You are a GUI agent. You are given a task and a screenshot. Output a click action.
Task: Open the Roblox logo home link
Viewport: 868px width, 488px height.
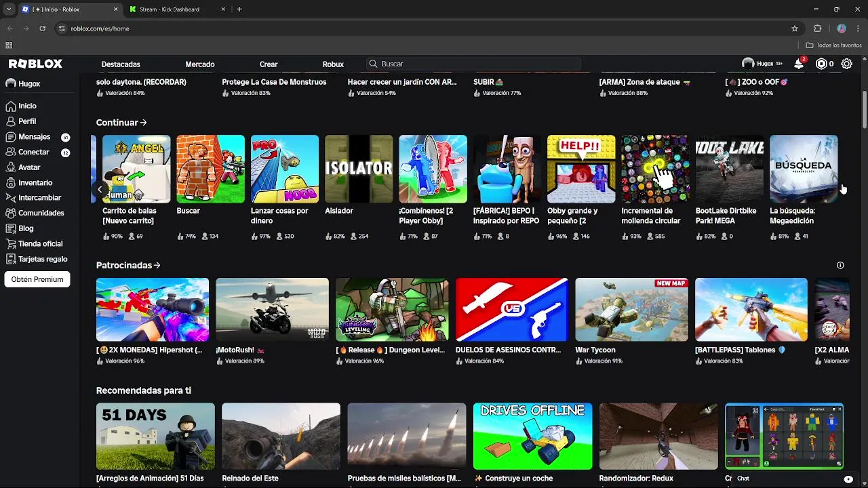click(35, 64)
